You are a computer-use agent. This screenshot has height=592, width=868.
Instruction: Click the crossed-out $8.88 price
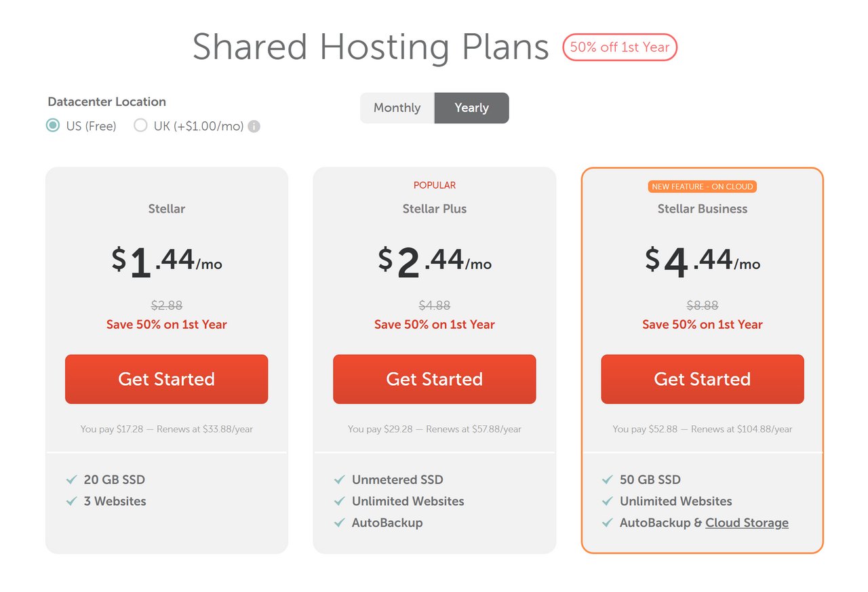pos(702,305)
